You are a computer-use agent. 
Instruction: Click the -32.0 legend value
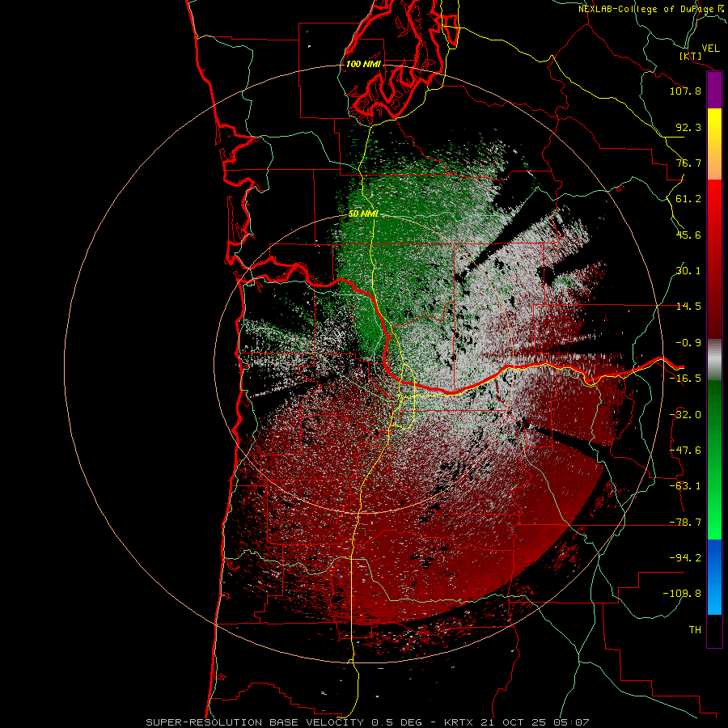685,415
